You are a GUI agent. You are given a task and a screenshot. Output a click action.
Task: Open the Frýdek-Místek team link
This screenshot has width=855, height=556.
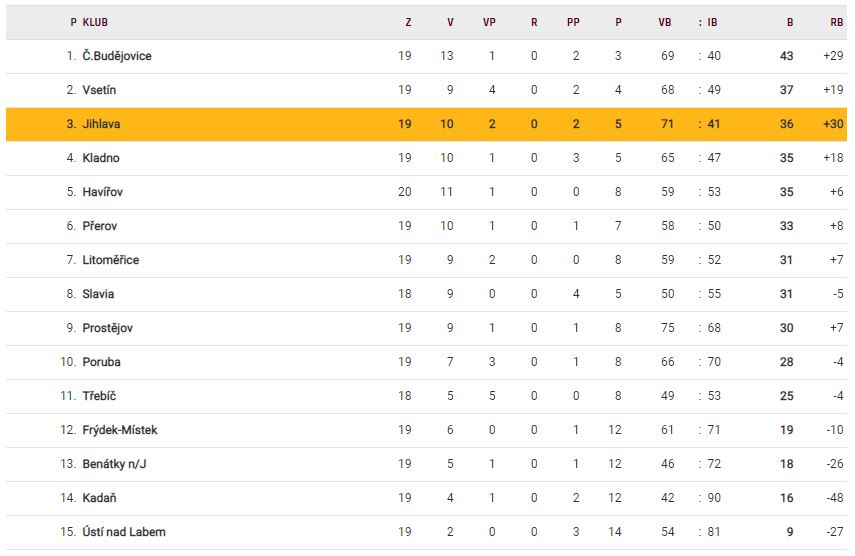(x=119, y=430)
